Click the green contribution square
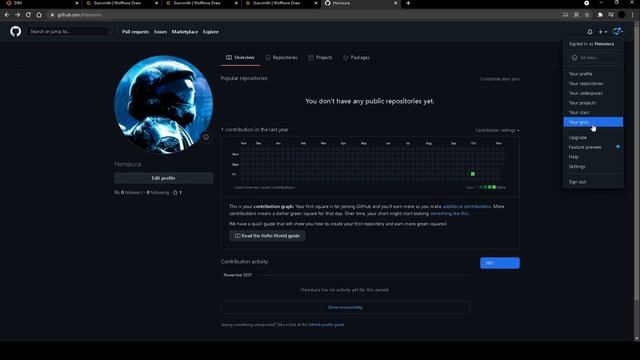This screenshot has height=360, width=640. (473, 174)
